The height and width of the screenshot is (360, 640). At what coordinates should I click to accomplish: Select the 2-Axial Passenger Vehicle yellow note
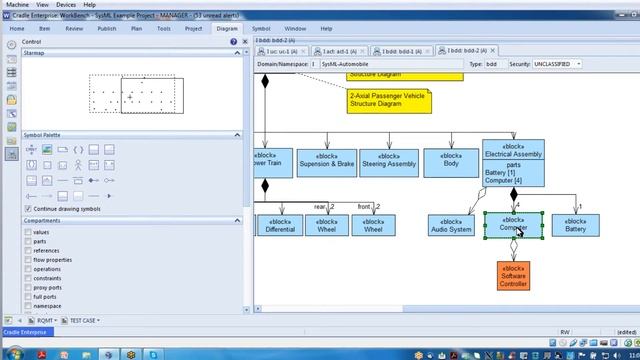pyautogui.click(x=389, y=100)
